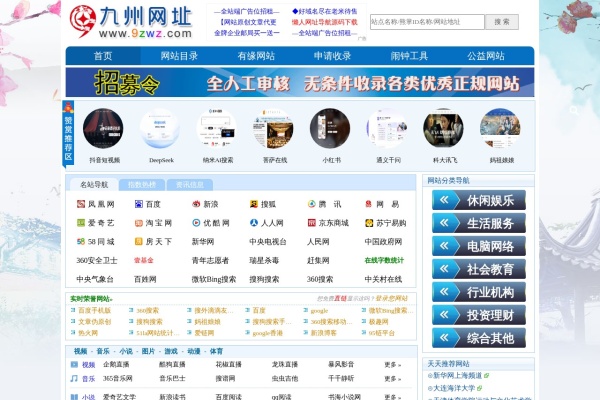Image resolution: width=600 pixels, height=400 pixels.
Task: Open 生活服务 category button
Action: click(x=479, y=223)
